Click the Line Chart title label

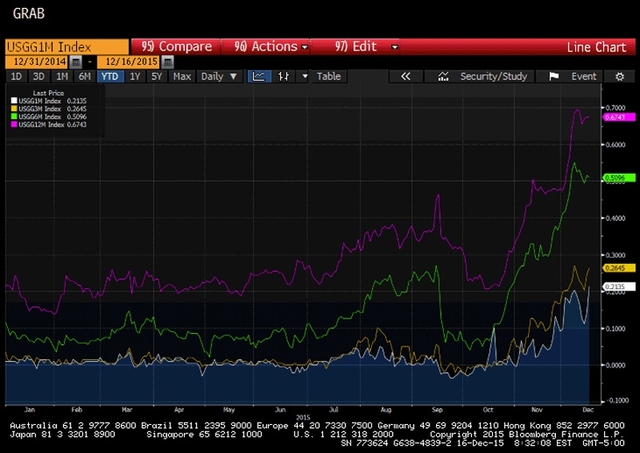(x=596, y=47)
